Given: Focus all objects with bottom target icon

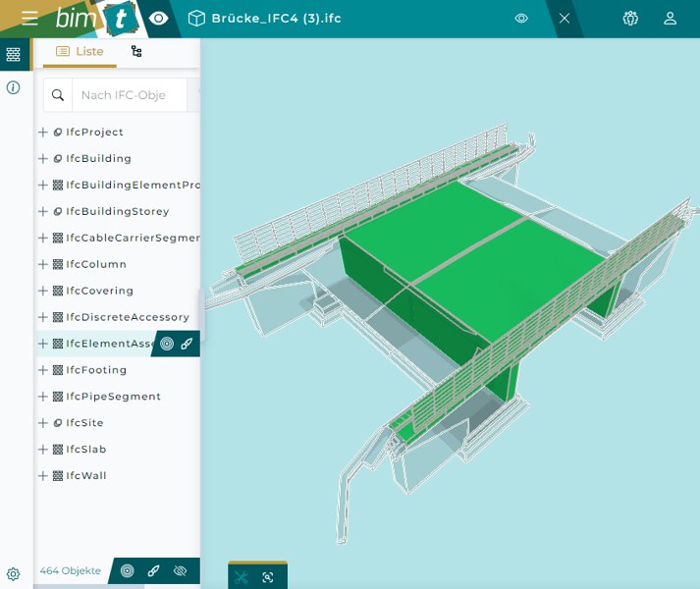Looking at the screenshot, I should pos(128,570).
